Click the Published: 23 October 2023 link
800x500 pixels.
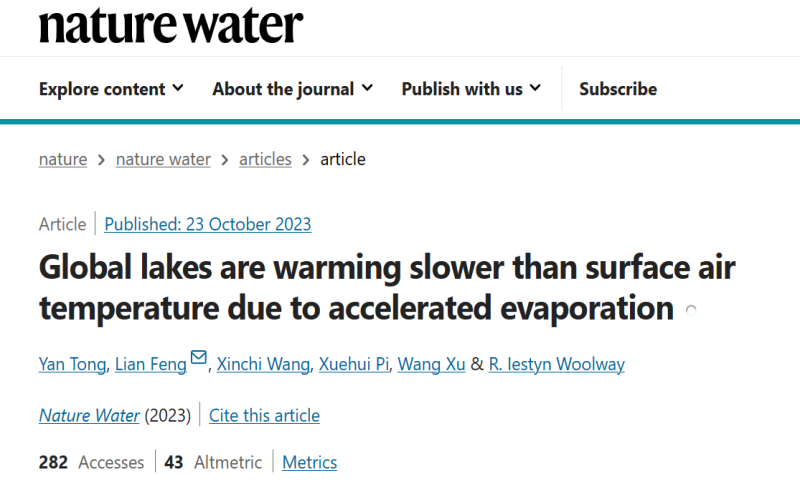tap(208, 224)
